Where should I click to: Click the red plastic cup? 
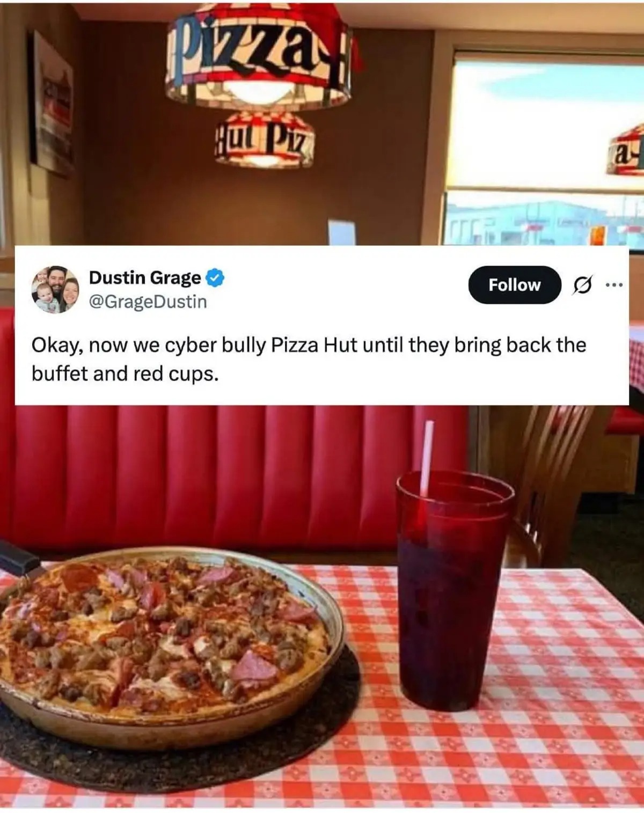click(x=452, y=590)
